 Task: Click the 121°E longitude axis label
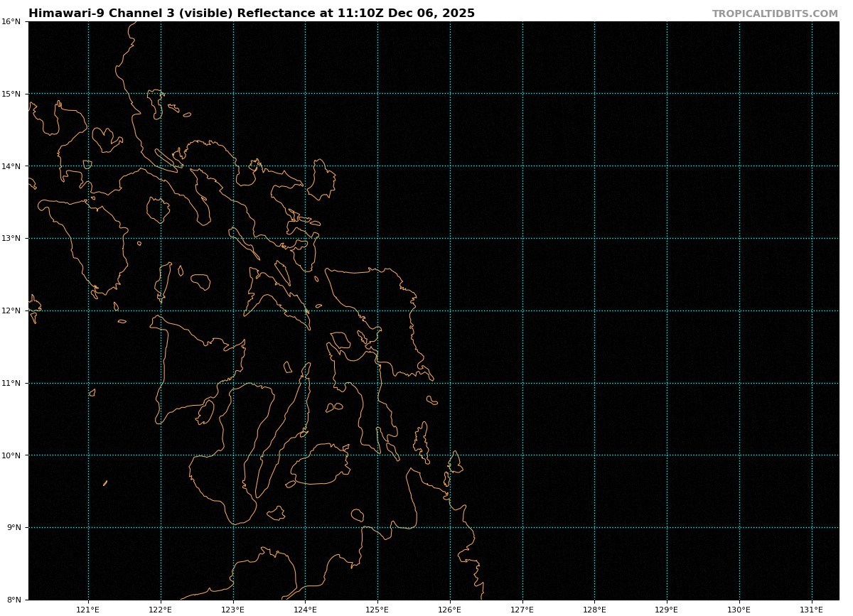88,610
